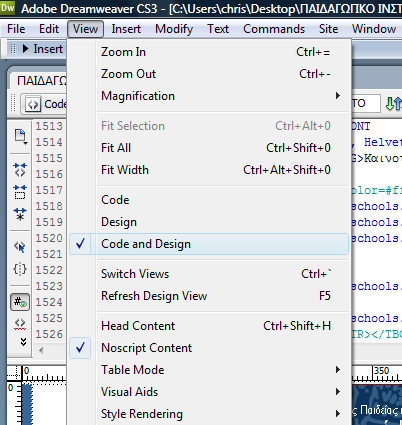Click Collapse Full Tag icon
This screenshot has width=402, height=425.
20,170
